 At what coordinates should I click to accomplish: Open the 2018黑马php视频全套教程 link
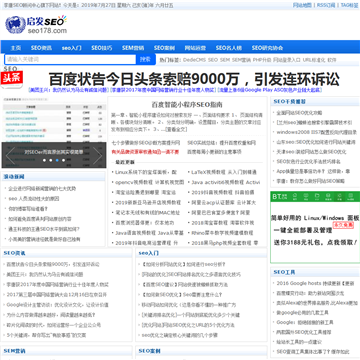(225, 243)
